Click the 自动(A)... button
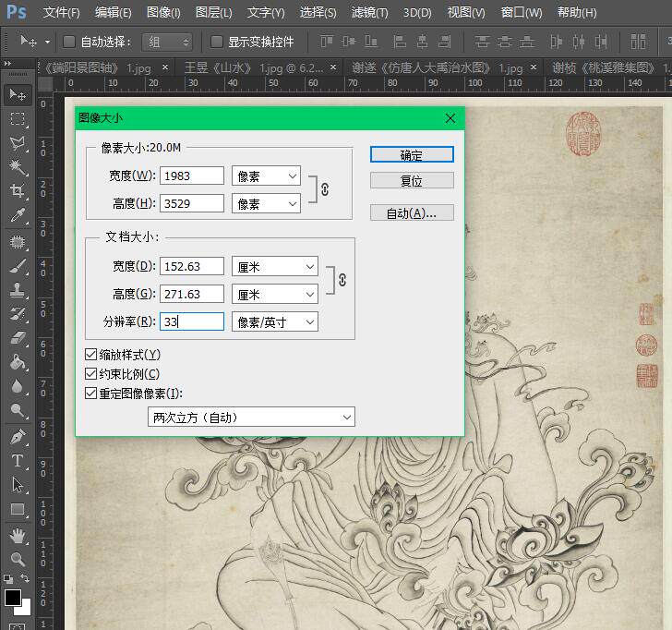Viewport: 672px width, 630px height. coord(412,212)
